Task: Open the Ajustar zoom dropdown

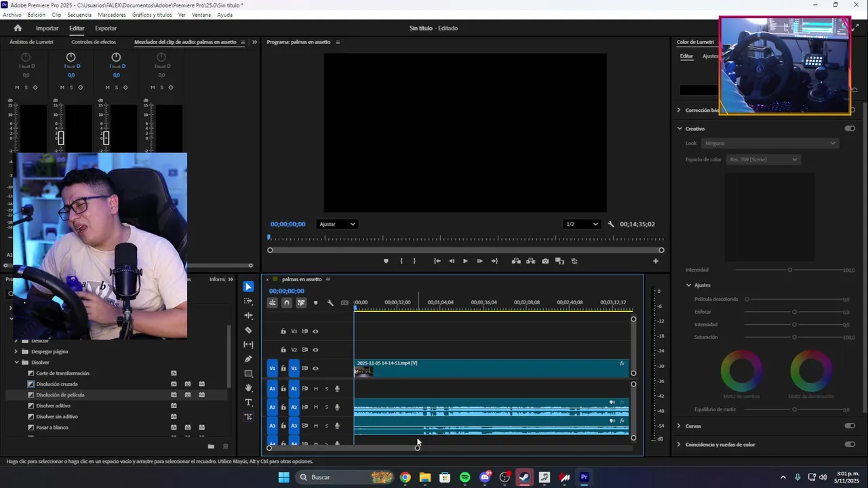Action: pos(337,224)
